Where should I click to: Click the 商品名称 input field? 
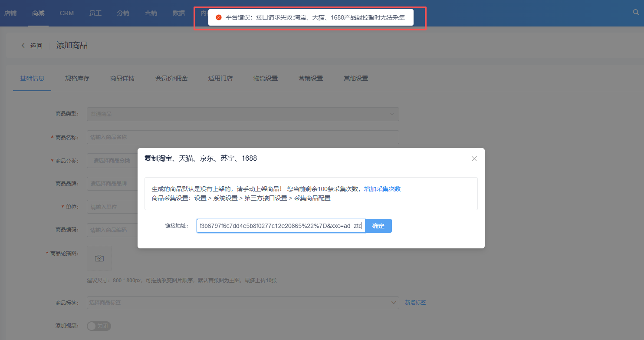(x=243, y=137)
